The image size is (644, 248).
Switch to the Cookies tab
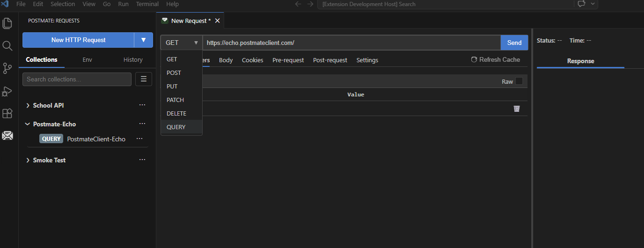coord(253,60)
